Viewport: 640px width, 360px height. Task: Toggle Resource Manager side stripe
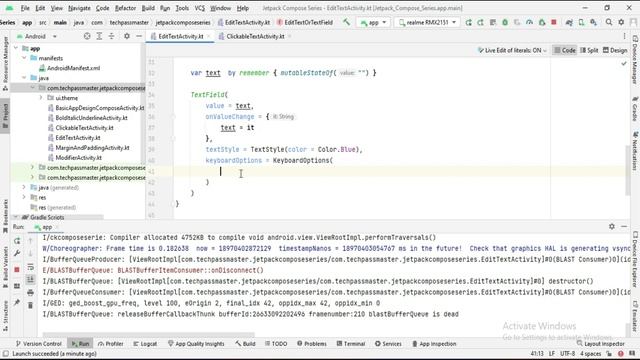click(5, 64)
